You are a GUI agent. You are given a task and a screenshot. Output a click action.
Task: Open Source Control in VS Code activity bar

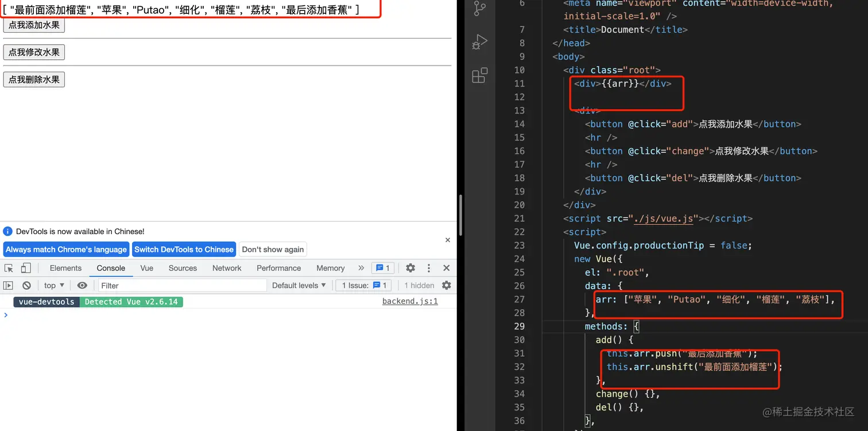click(479, 9)
